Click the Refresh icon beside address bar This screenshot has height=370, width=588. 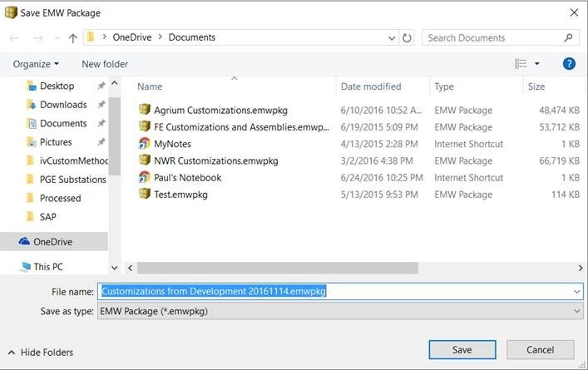point(407,37)
